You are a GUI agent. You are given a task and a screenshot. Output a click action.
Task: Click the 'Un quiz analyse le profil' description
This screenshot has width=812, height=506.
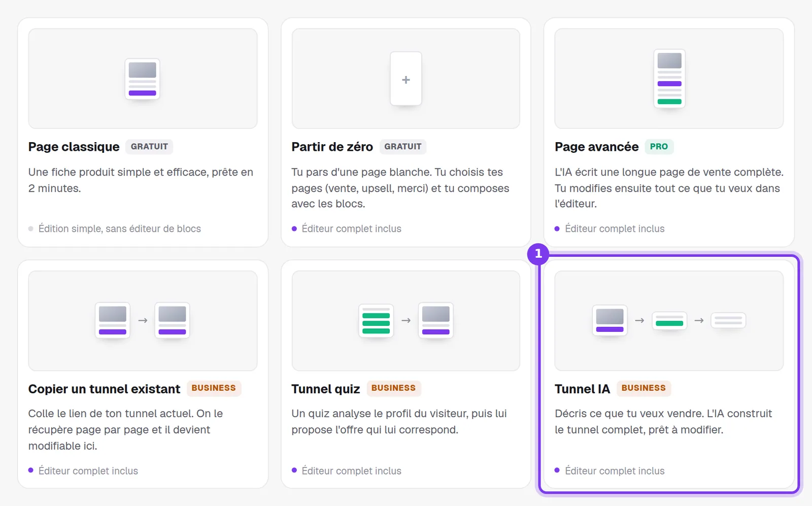coord(399,422)
